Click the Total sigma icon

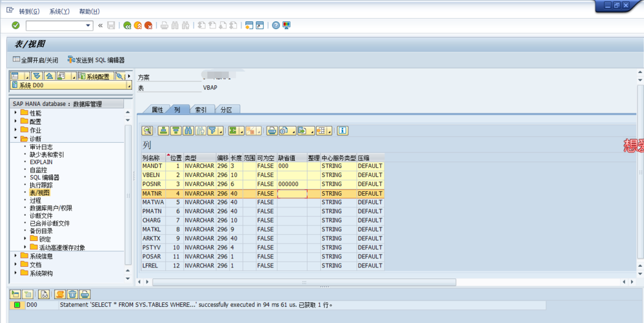tap(234, 130)
